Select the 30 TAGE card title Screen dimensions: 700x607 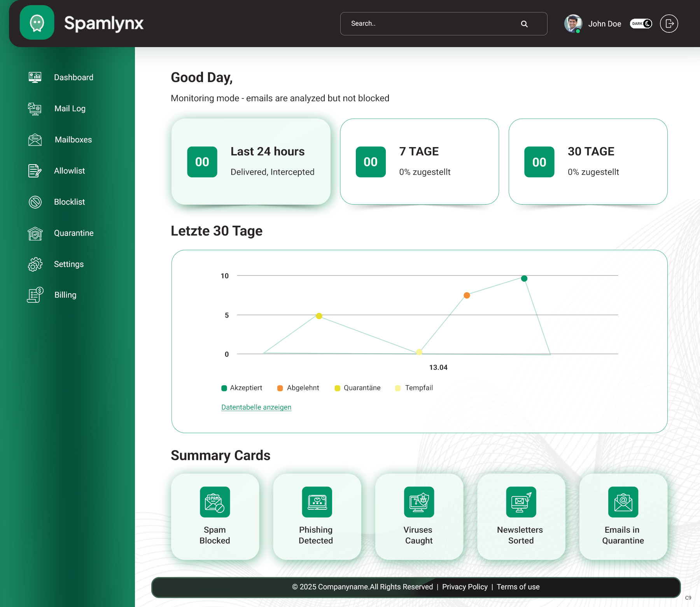[x=591, y=151]
